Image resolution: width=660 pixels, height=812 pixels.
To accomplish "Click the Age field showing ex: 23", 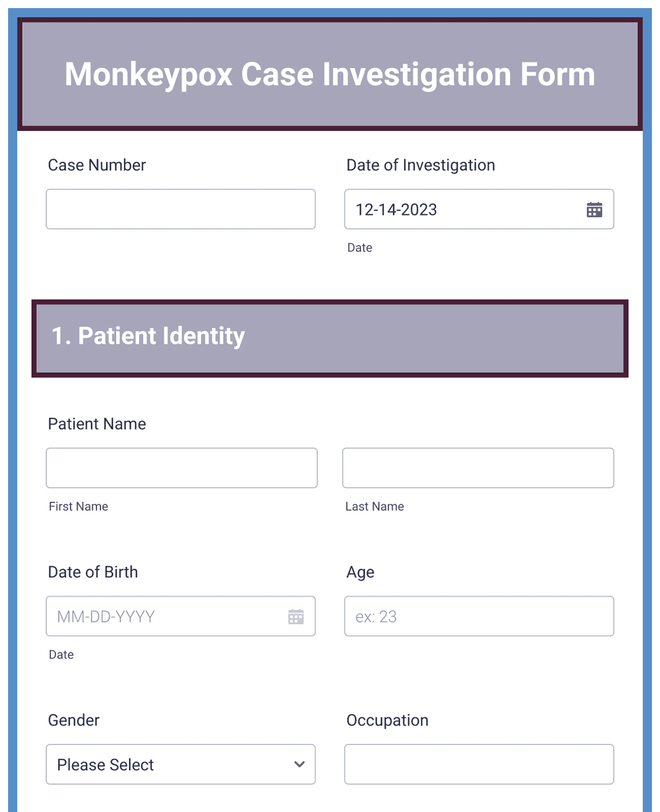I will click(x=478, y=615).
